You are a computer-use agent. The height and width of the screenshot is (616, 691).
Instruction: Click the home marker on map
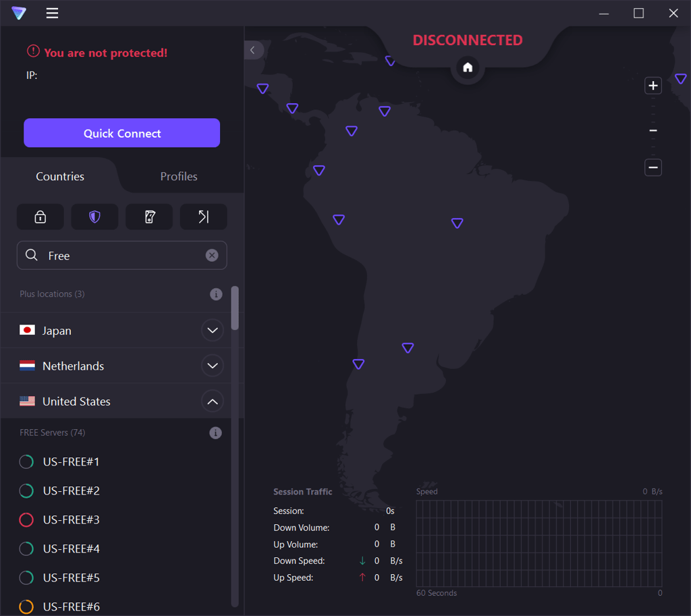click(468, 67)
